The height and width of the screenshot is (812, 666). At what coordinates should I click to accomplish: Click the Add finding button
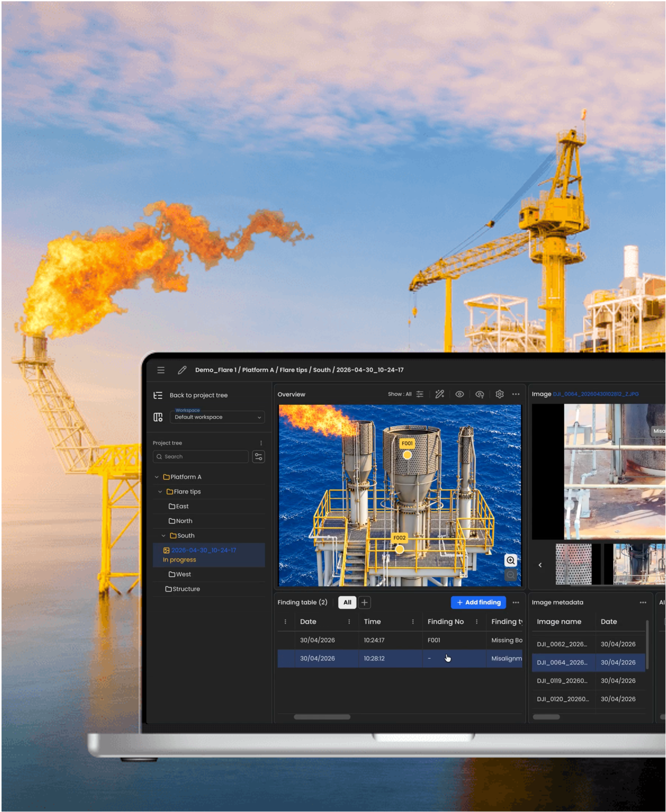coord(479,603)
